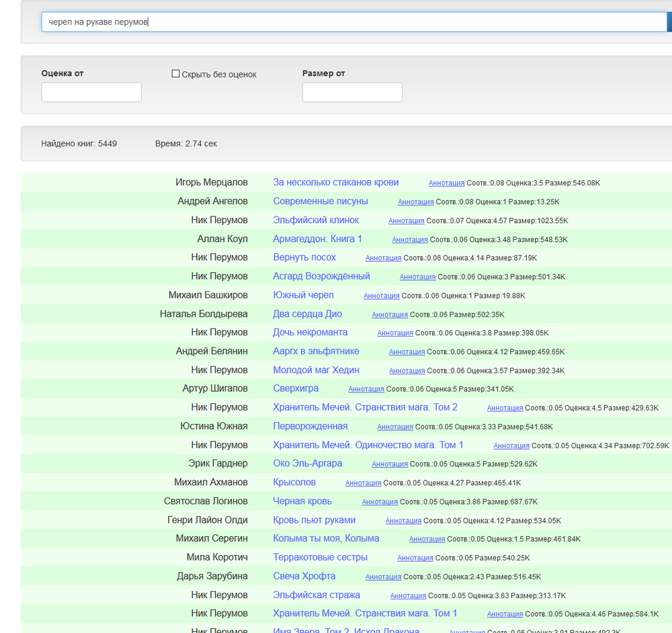Open 'Аннотация' for 'Эльфийская стража'
The image size is (672, 633).
point(408,595)
